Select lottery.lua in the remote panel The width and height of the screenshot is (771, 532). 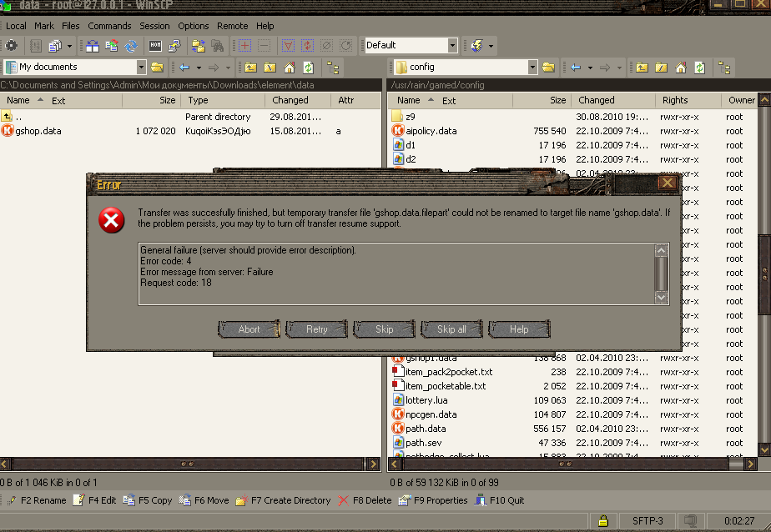pos(426,400)
